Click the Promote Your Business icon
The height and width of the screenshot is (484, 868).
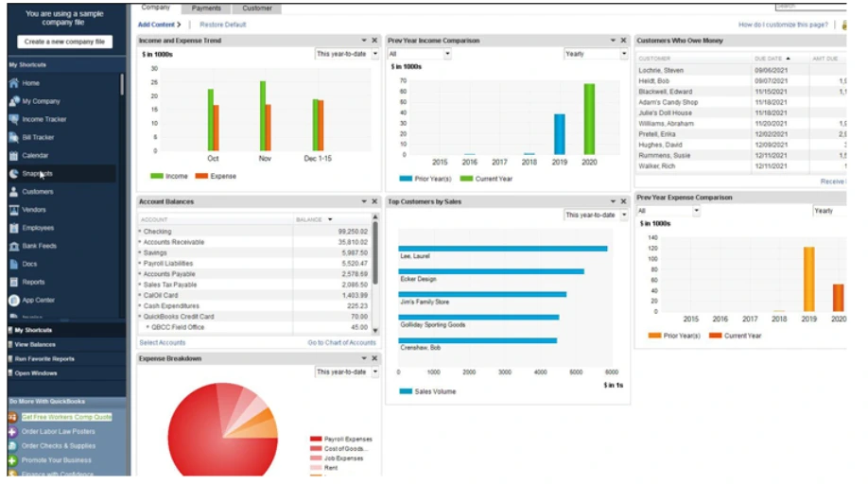pyautogui.click(x=12, y=460)
